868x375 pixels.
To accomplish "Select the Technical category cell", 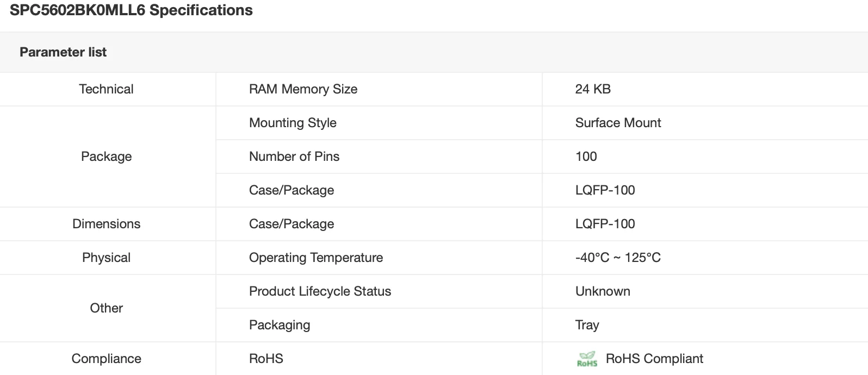I will tap(106, 89).
